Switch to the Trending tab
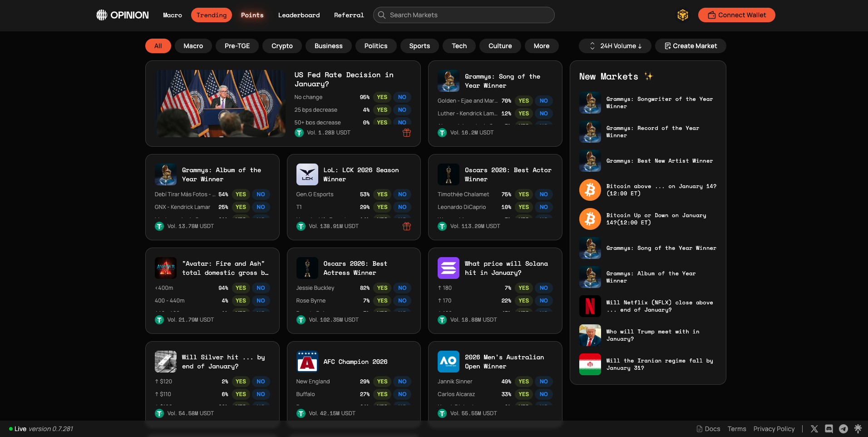868x437 pixels. click(x=212, y=15)
